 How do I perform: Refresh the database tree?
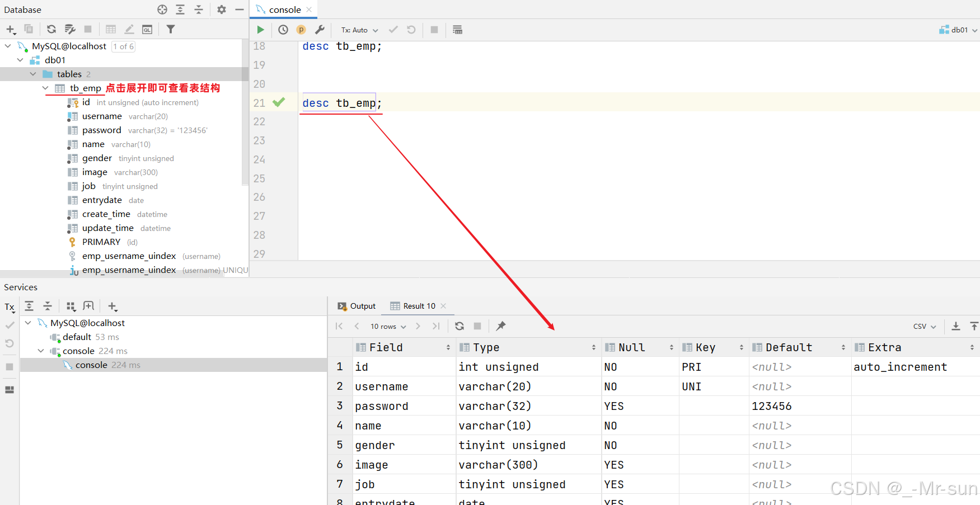coord(51,29)
